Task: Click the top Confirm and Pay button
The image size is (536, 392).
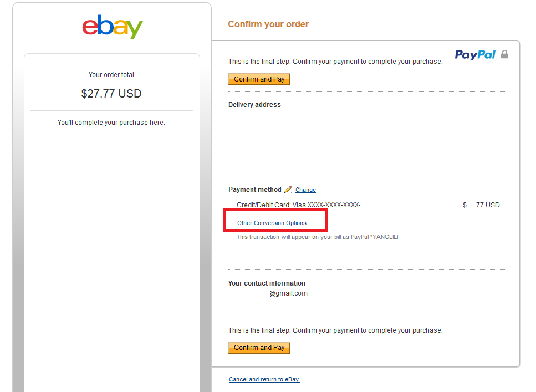Action: (259, 79)
